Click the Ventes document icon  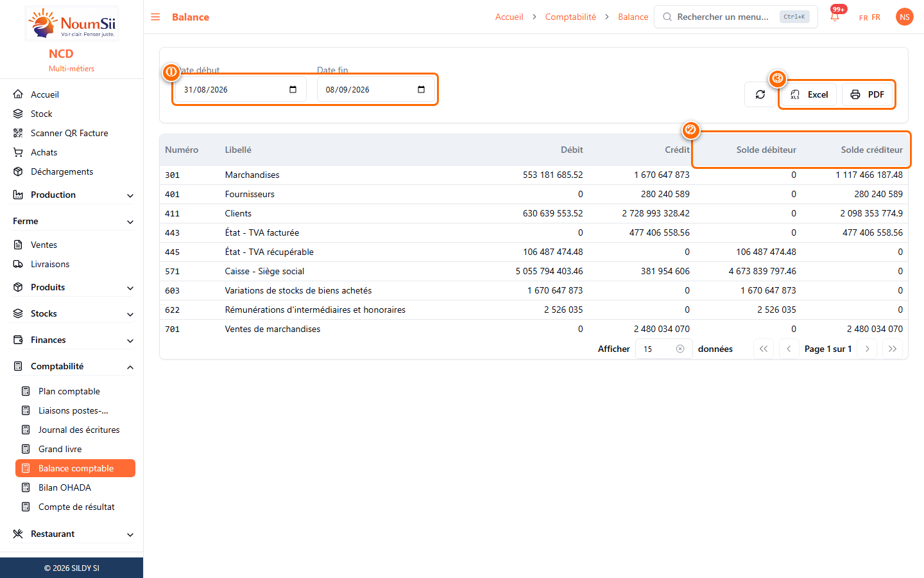(x=18, y=245)
